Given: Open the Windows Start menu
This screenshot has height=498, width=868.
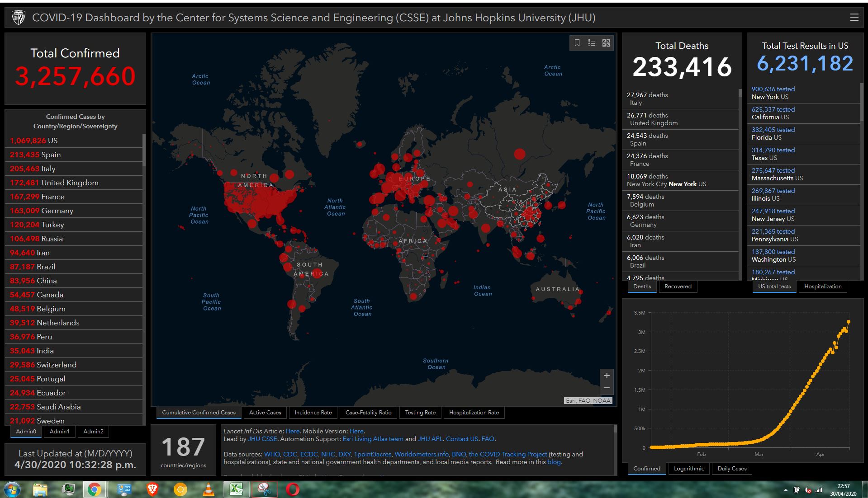Looking at the screenshot, I should click(12, 489).
